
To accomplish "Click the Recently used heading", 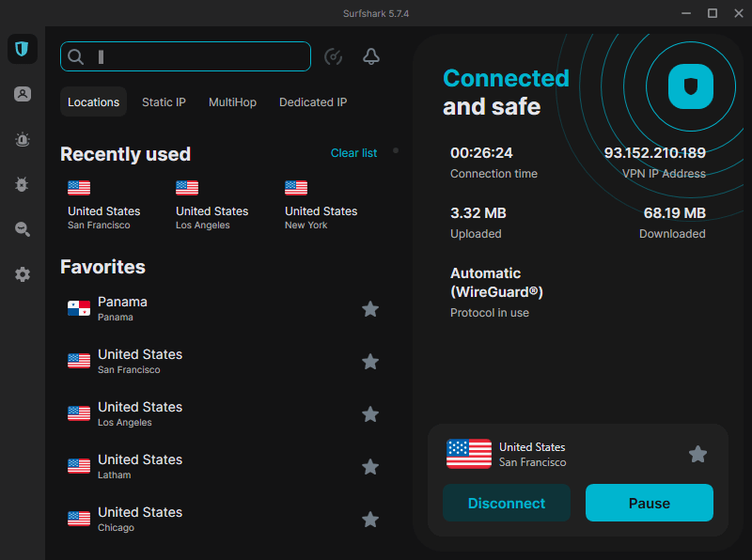I will click(126, 154).
